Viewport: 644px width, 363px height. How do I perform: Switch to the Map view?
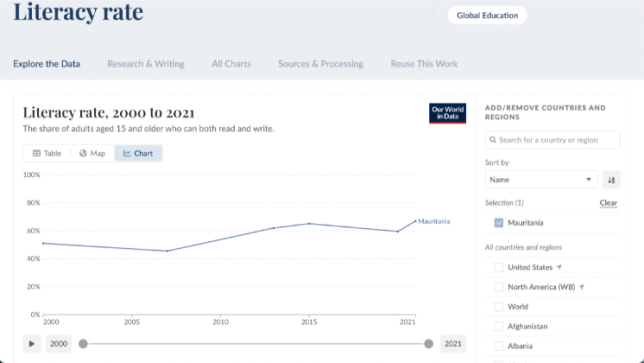tap(92, 153)
